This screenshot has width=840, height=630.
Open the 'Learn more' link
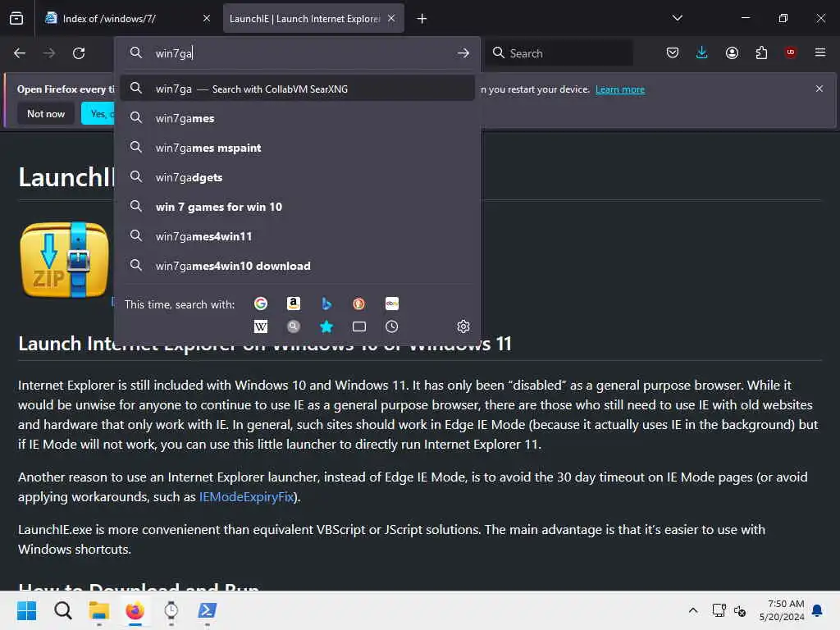click(x=620, y=89)
